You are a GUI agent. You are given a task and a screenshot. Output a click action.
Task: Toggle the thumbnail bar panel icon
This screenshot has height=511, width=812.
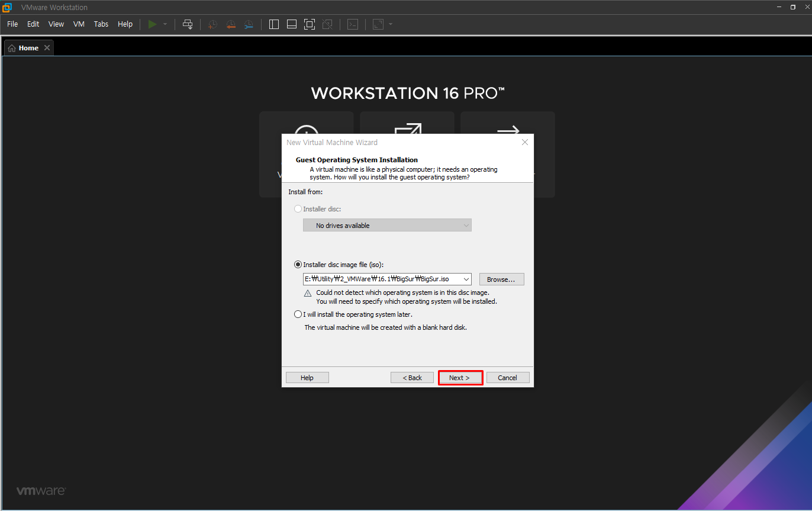coord(291,24)
